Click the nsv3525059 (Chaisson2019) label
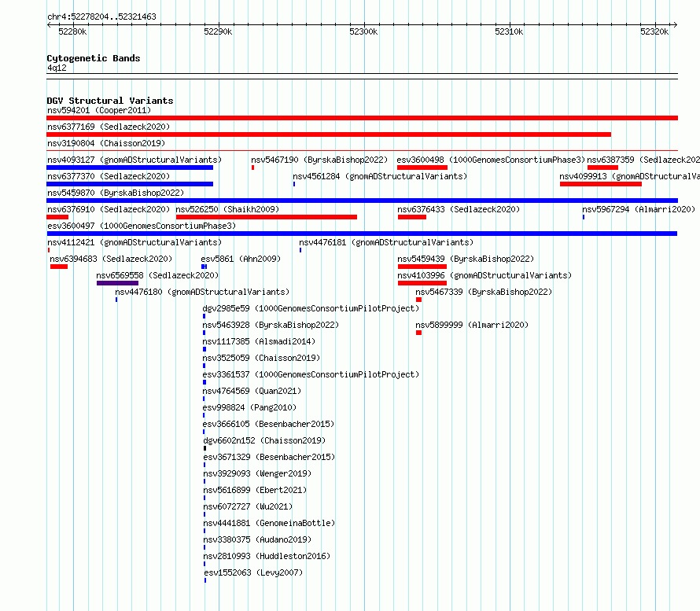 coord(261,358)
